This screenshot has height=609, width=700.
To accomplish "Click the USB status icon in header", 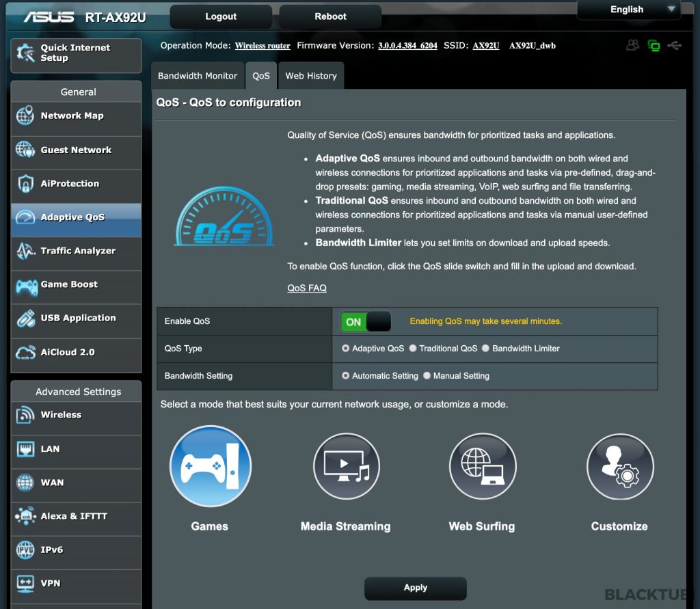I will pyautogui.click(x=675, y=45).
